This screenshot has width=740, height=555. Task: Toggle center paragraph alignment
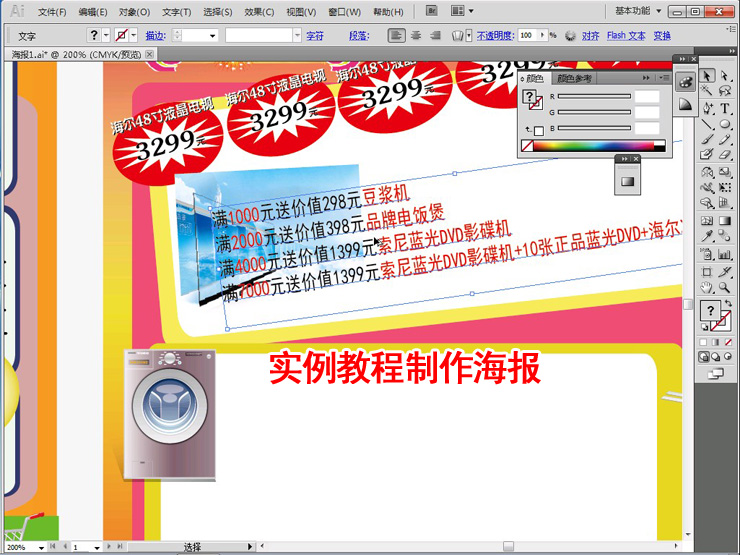click(x=416, y=35)
